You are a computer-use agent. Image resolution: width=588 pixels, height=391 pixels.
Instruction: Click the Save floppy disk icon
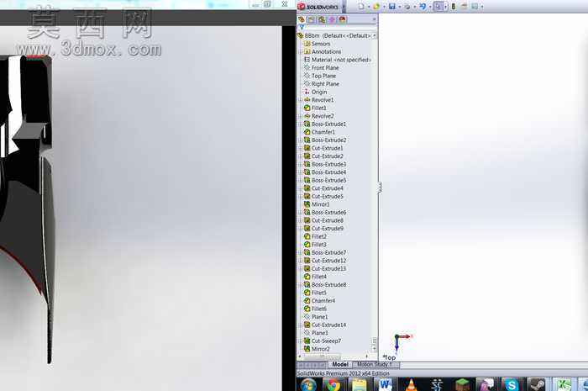click(x=392, y=7)
